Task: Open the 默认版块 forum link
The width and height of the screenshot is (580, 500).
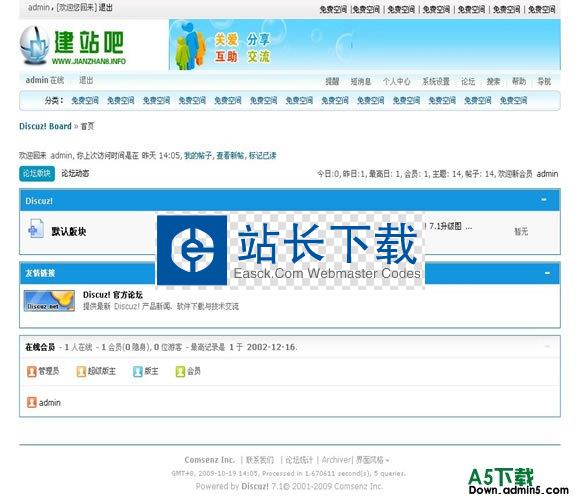Action: (69, 232)
